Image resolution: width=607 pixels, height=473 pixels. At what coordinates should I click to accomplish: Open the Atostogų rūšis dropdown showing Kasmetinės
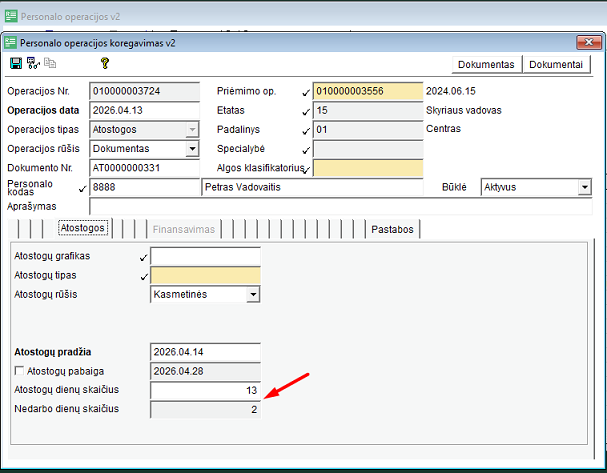(x=253, y=295)
